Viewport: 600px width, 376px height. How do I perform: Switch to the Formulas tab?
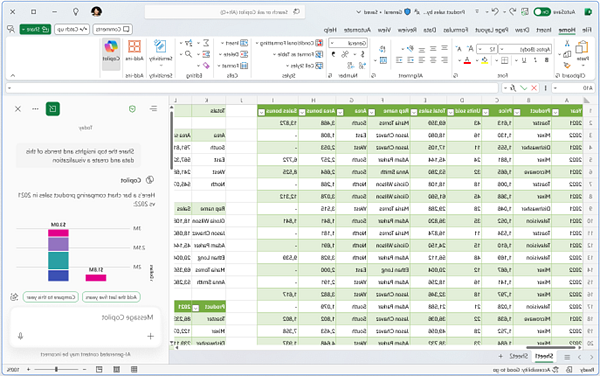pyautogui.click(x=455, y=29)
